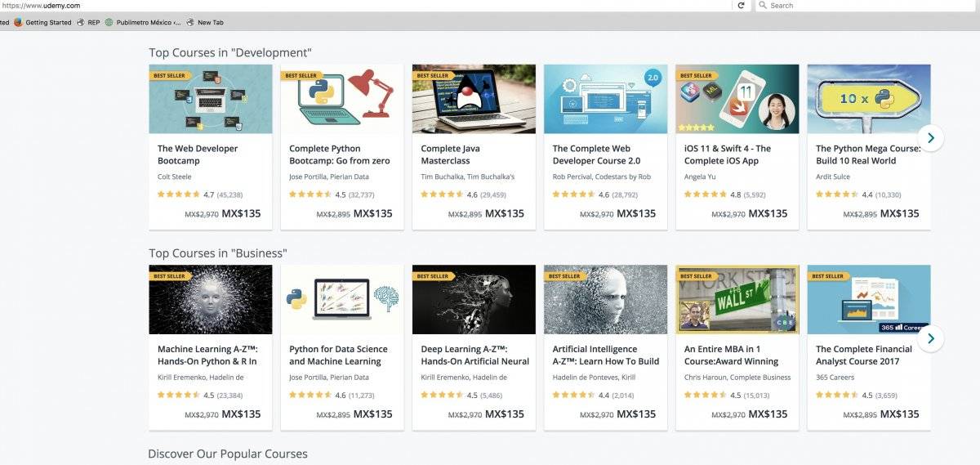
Task: Open the Wall Street MBA course thumbnail
Action: pos(737,299)
